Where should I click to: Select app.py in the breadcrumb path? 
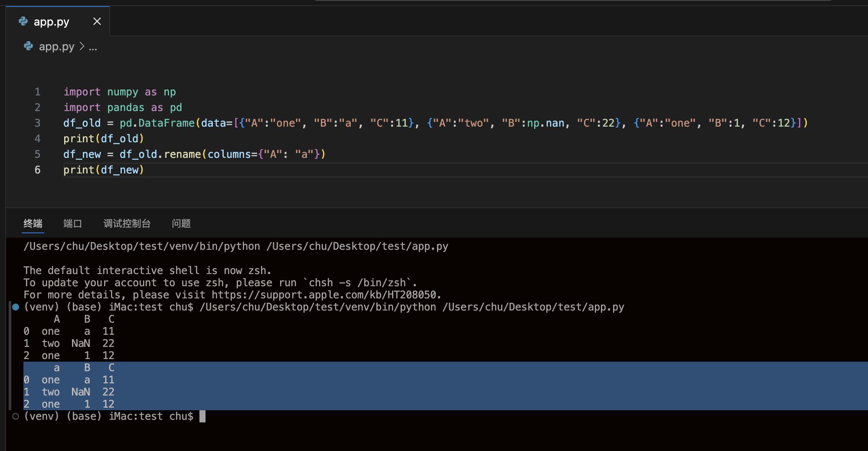coord(56,46)
